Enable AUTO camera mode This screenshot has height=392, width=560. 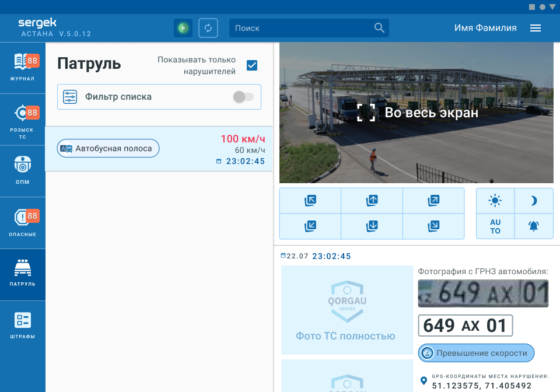[495, 226]
